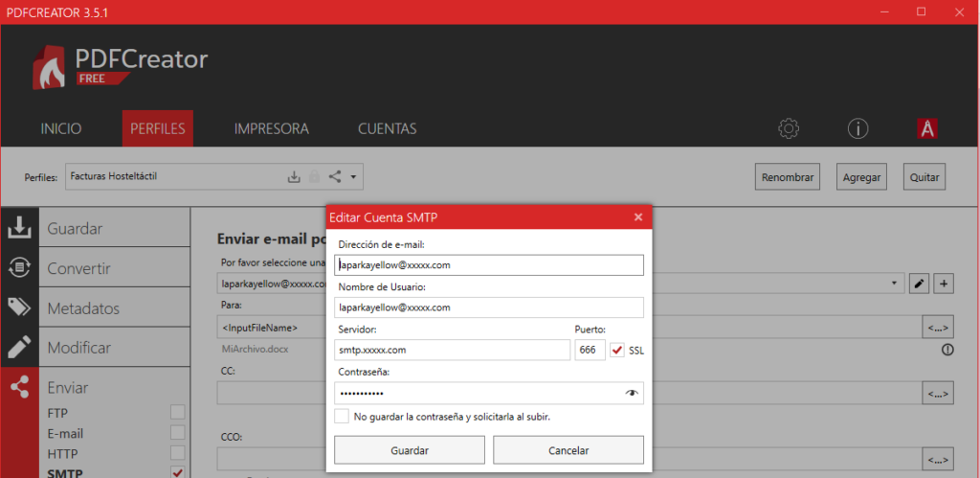Click the Modificar pencil sidebar icon
This screenshot has height=478, width=980.
(x=19, y=347)
